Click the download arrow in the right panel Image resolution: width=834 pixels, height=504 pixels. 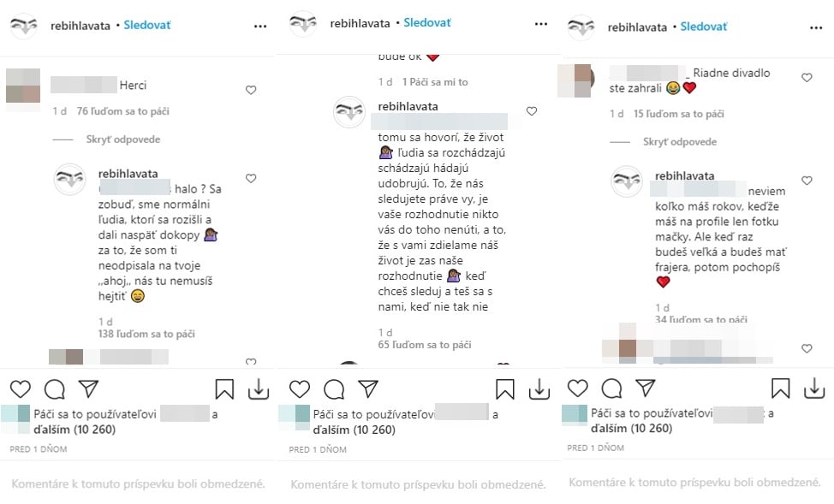click(814, 388)
